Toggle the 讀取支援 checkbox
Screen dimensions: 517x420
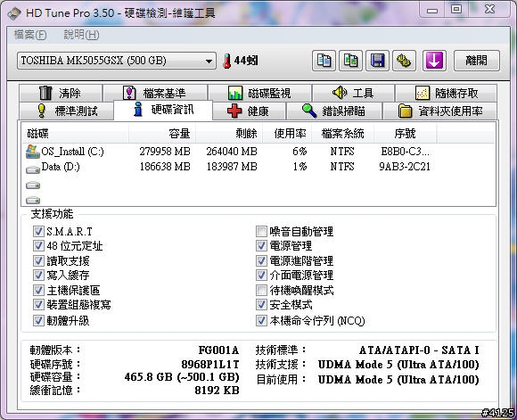pos(38,260)
